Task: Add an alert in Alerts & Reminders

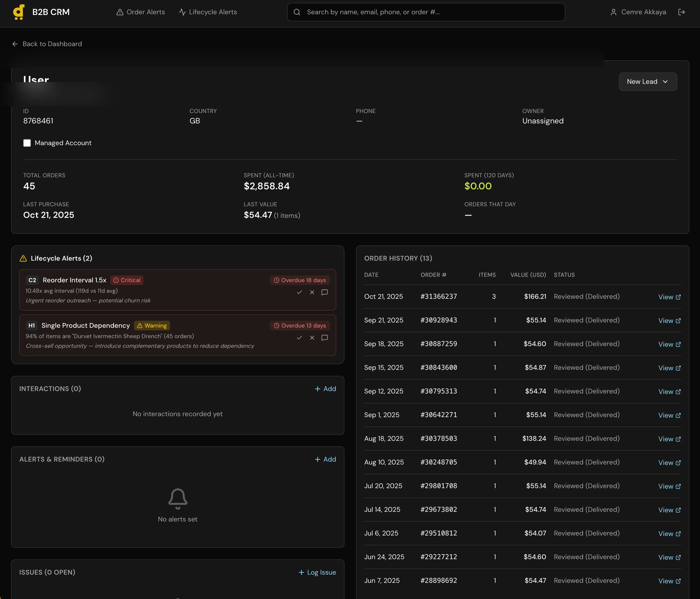Action: pos(325,459)
